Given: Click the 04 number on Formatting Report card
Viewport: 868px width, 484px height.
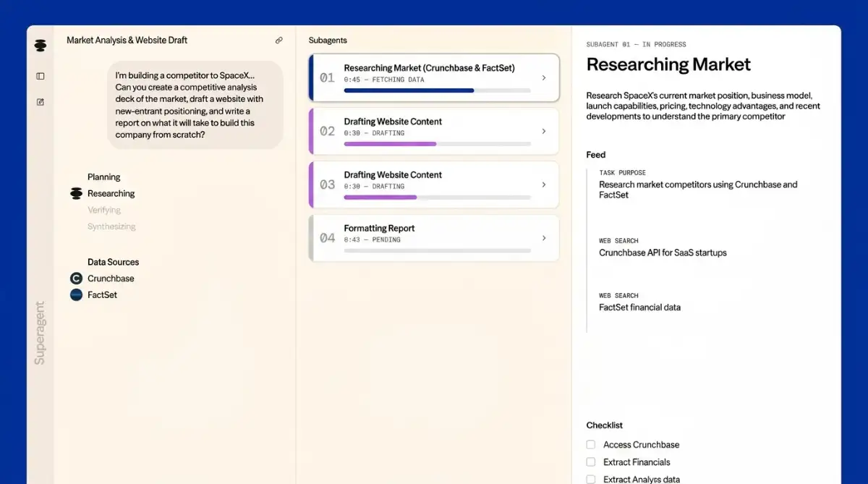Looking at the screenshot, I should (x=328, y=238).
